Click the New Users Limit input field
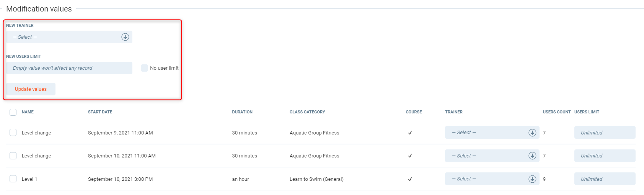Viewport: 644px width, 195px height. [x=69, y=68]
